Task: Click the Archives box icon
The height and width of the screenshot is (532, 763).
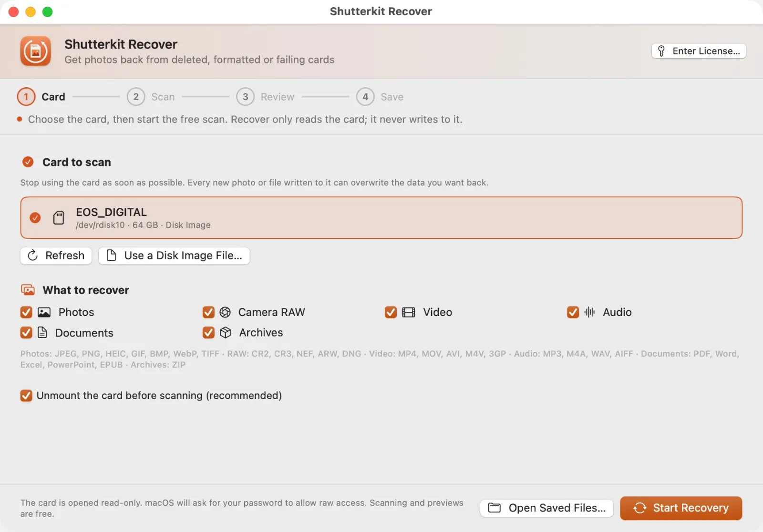Action: [226, 332]
